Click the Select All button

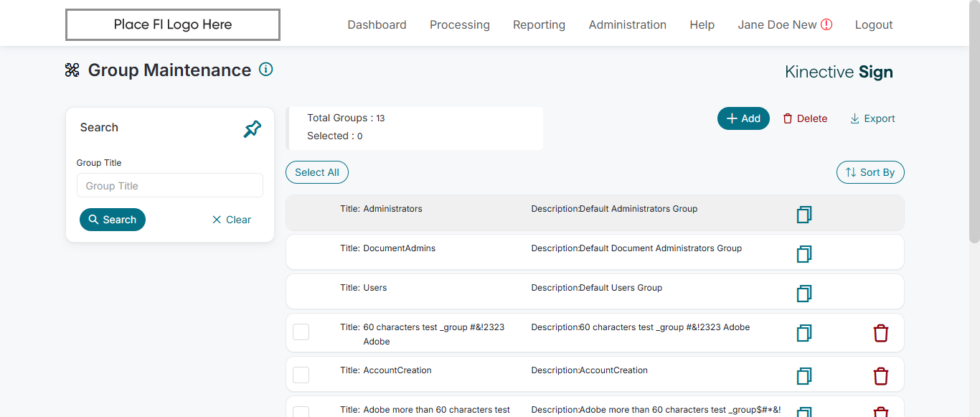point(316,172)
